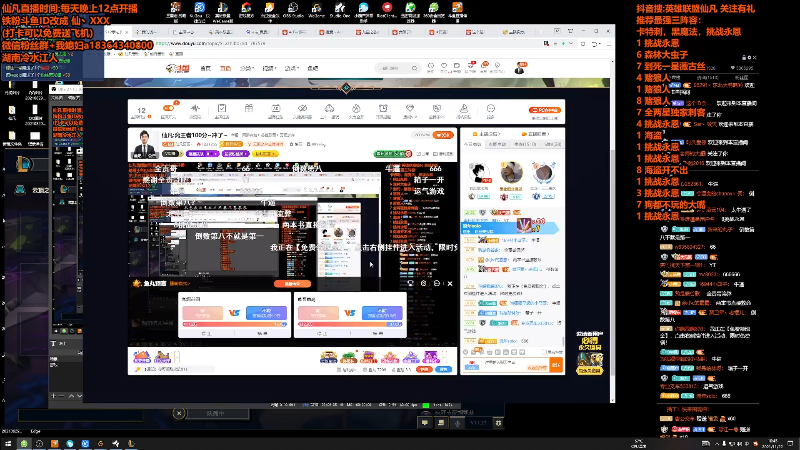
Task: Open the right link with chevron above chat tabs
Action: (x=535, y=134)
